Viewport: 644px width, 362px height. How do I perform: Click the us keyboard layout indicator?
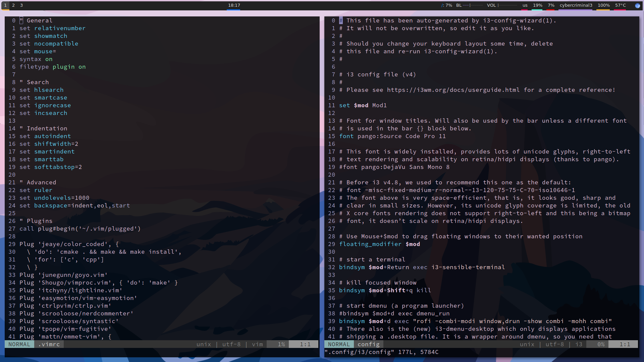525,5
